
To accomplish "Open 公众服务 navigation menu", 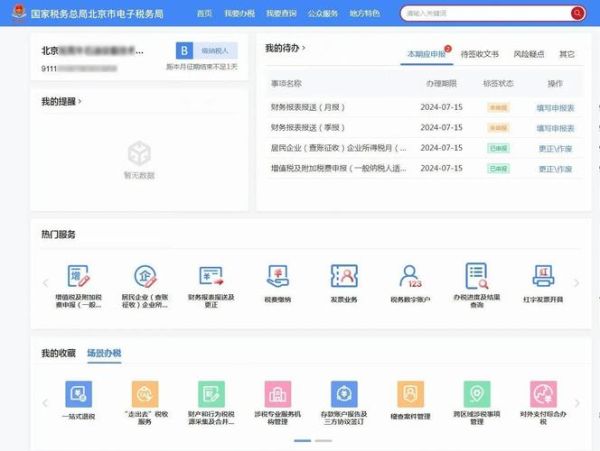I will [323, 13].
